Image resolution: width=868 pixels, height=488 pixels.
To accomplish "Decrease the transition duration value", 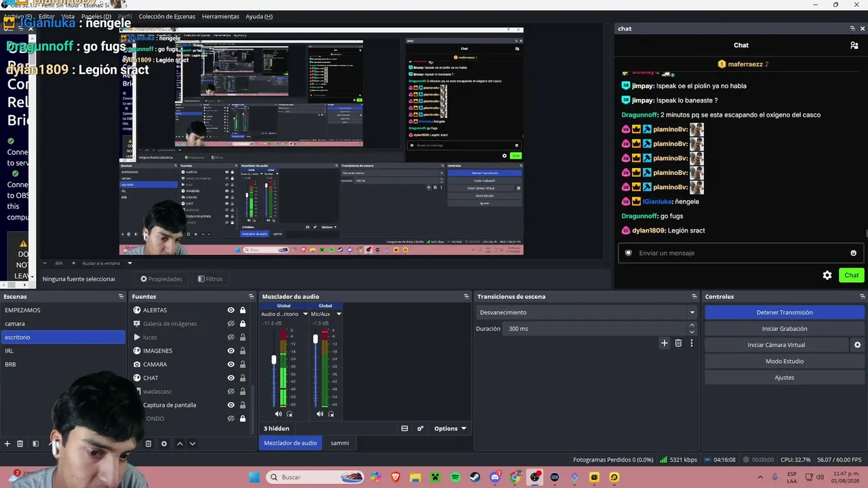I will (692, 332).
